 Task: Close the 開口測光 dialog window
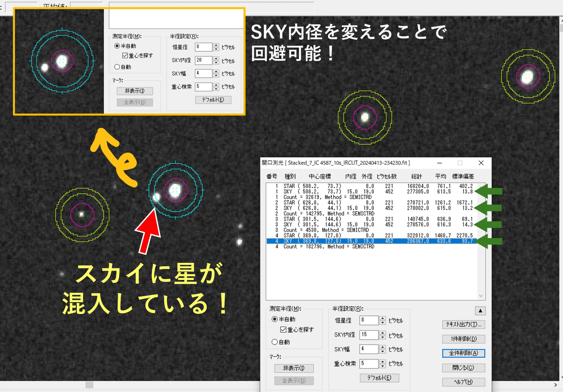click(481, 163)
